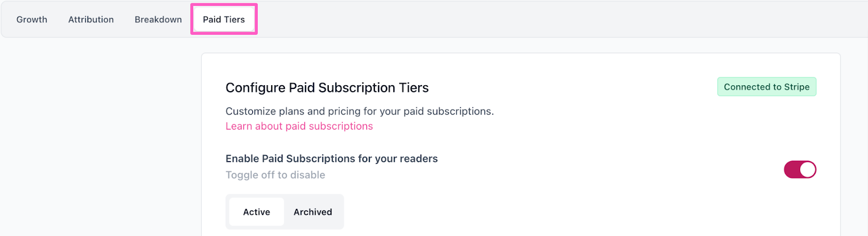Show Archived subscription tiers
The image size is (868, 236).
tap(312, 212)
